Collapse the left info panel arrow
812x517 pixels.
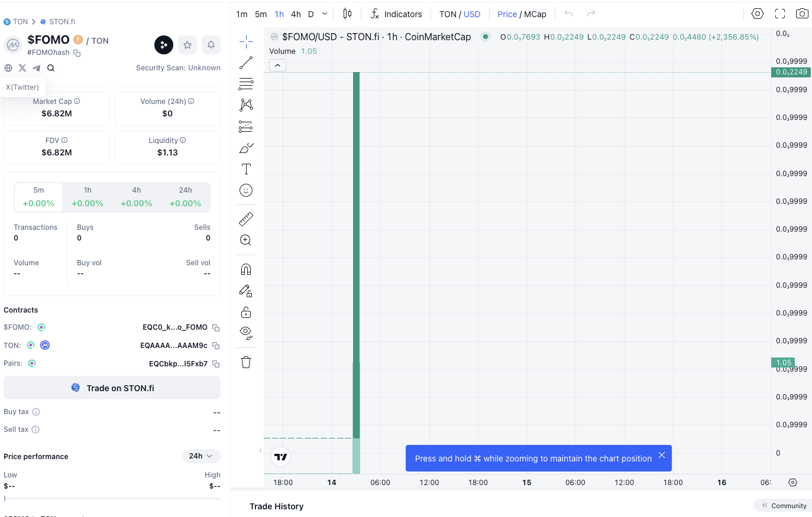point(260,450)
